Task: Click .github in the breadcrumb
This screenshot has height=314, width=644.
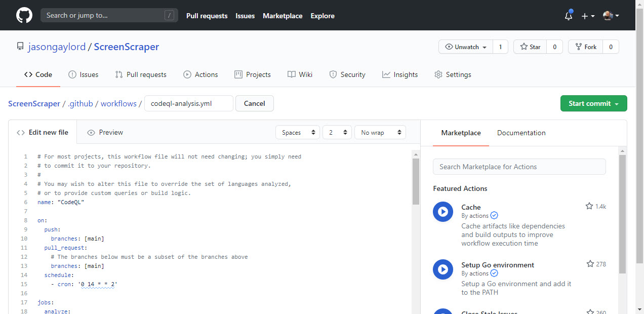Action: pos(80,103)
